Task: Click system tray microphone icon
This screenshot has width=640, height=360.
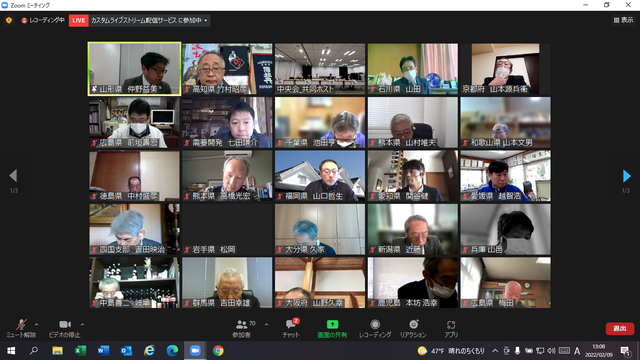Action: 517,351
